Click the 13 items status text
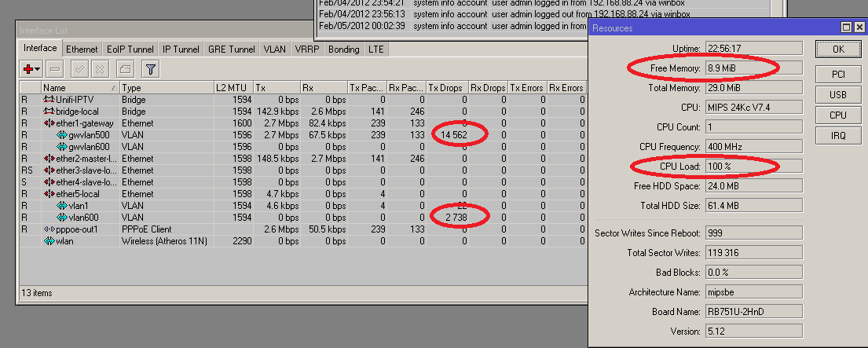 (37, 293)
